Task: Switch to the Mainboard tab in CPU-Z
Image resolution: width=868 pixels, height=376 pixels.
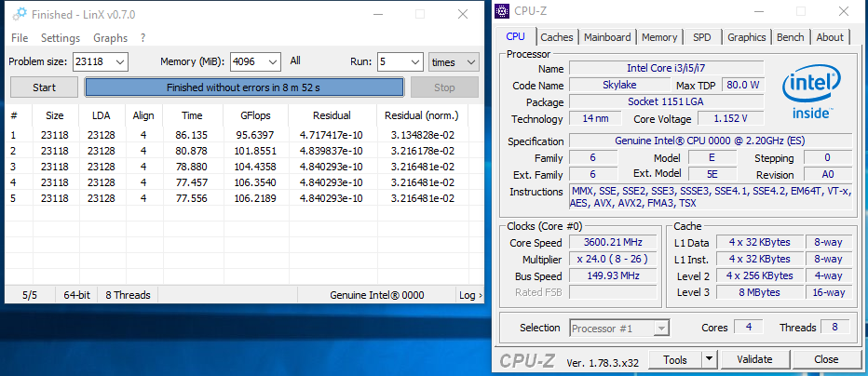Action: coord(607,37)
